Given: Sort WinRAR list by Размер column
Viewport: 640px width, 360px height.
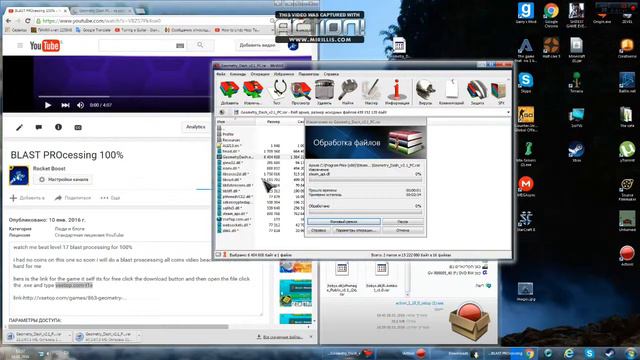Looking at the screenshot, I should pos(273,122).
